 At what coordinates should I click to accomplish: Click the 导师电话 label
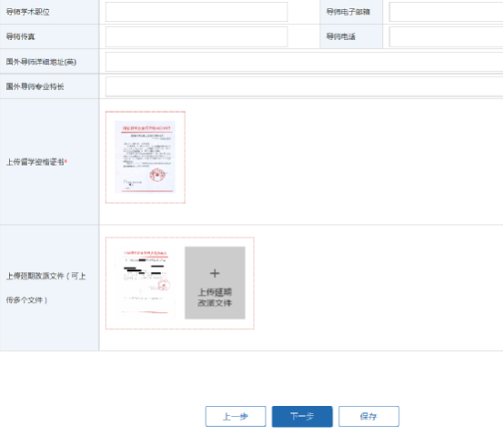341,36
